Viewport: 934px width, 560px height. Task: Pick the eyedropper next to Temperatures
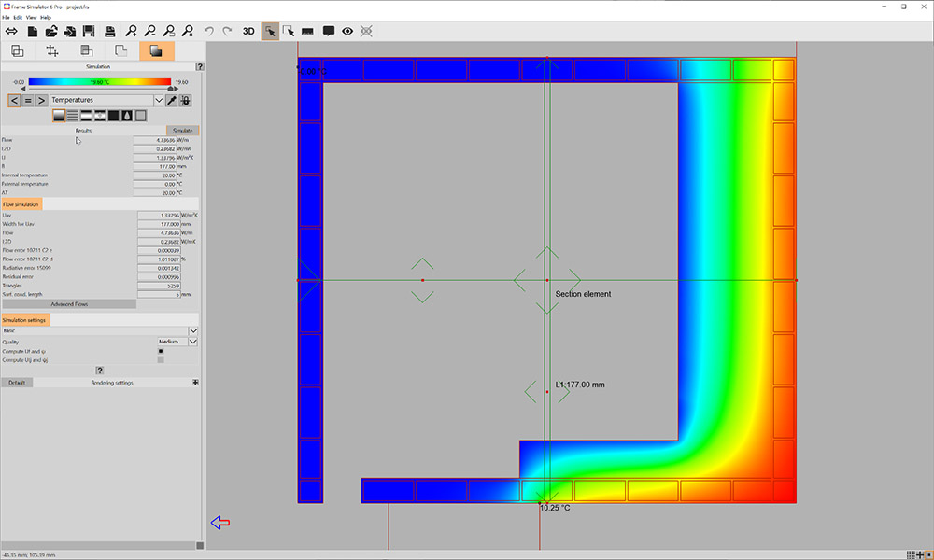tap(173, 100)
